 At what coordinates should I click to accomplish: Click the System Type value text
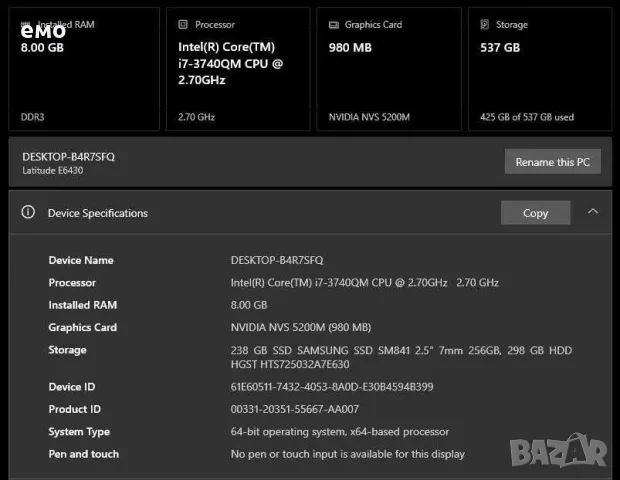pyautogui.click(x=340, y=431)
